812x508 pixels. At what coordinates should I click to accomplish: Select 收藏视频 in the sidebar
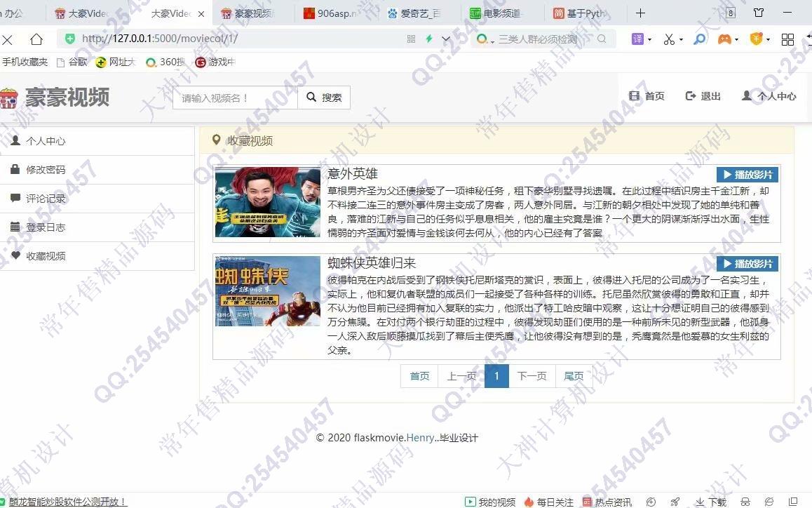(97, 256)
